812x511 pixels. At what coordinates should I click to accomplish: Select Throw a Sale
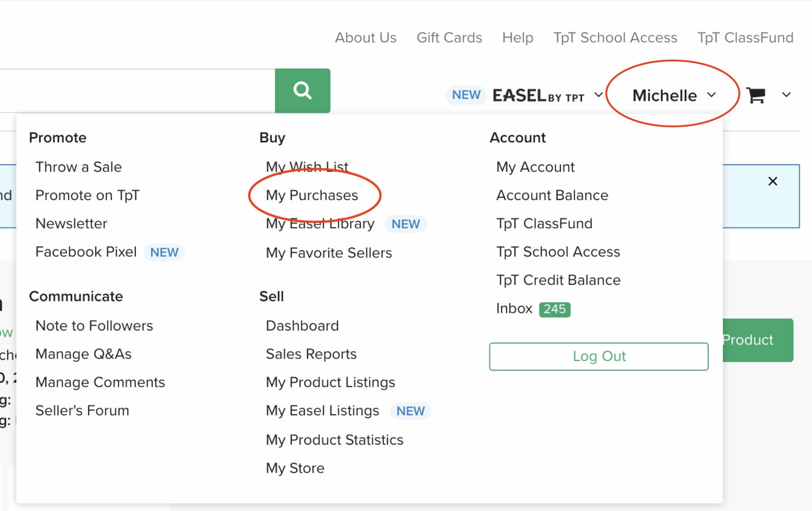pyautogui.click(x=78, y=167)
